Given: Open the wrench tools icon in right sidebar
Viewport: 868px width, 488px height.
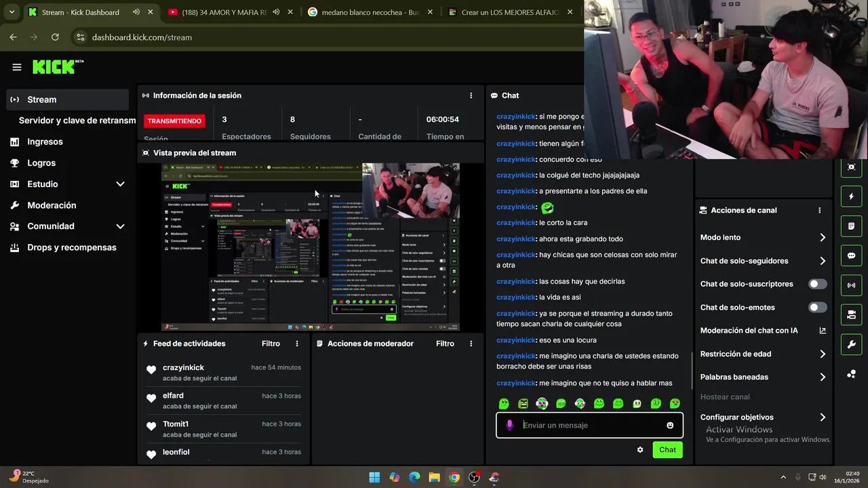Looking at the screenshot, I should pos(851,344).
